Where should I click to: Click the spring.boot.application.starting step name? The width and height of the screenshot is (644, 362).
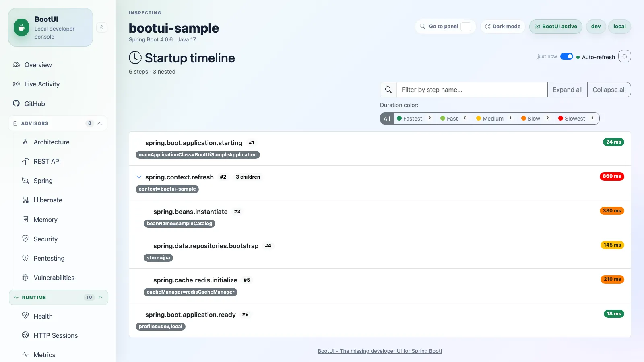194,143
